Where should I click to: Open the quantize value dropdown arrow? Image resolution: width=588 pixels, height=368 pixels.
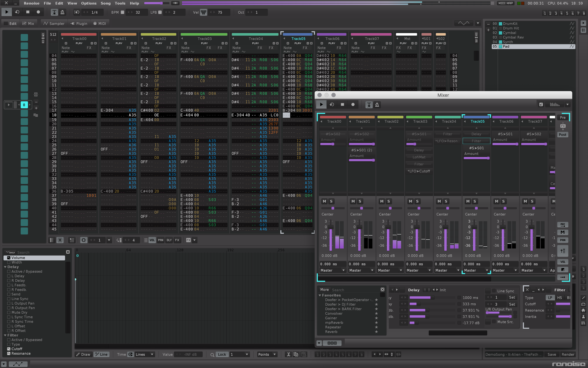coord(109,240)
